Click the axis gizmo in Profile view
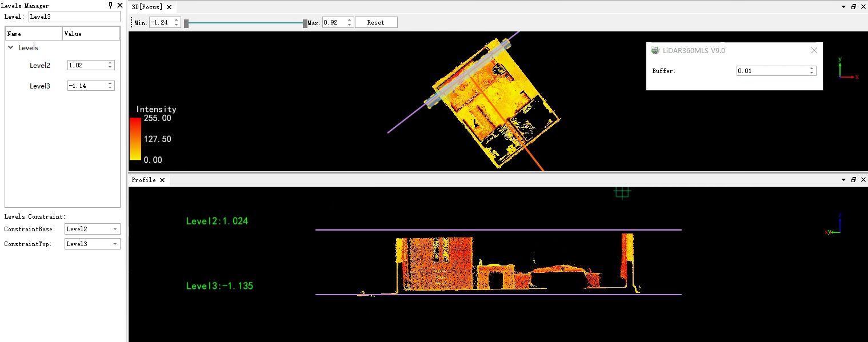The height and width of the screenshot is (342, 868). click(x=834, y=225)
